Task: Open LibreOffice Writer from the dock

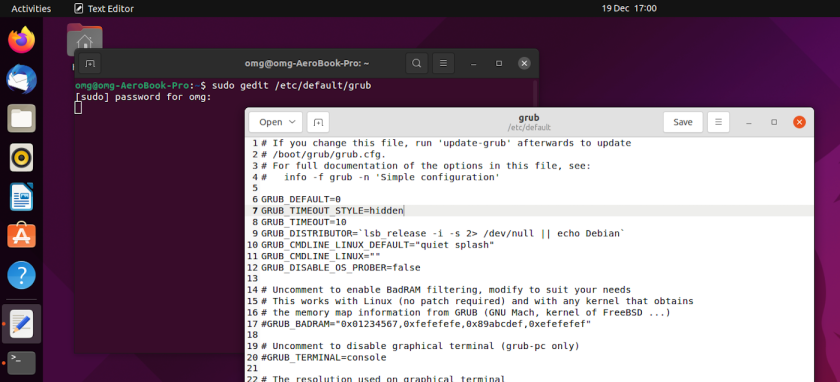Action: (x=21, y=197)
